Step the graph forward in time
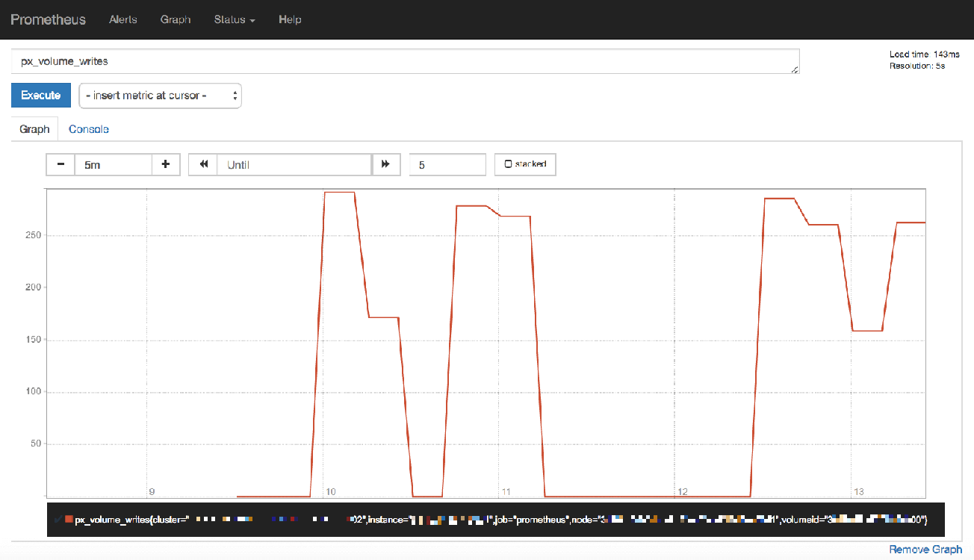The image size is (974, 560). pos(386,164)
